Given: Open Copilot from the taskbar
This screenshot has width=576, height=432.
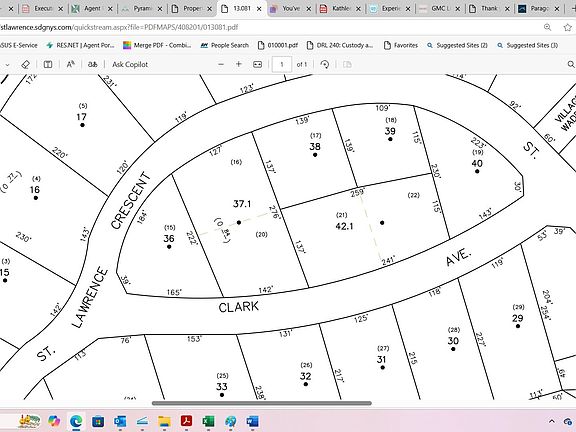Looking at the screenshot, I should 54,421.
